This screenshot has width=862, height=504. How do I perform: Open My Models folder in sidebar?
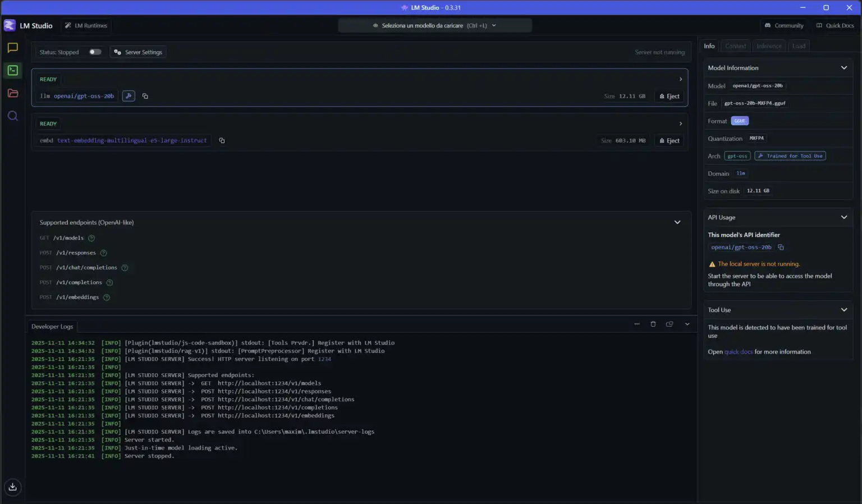pos(12,93)
